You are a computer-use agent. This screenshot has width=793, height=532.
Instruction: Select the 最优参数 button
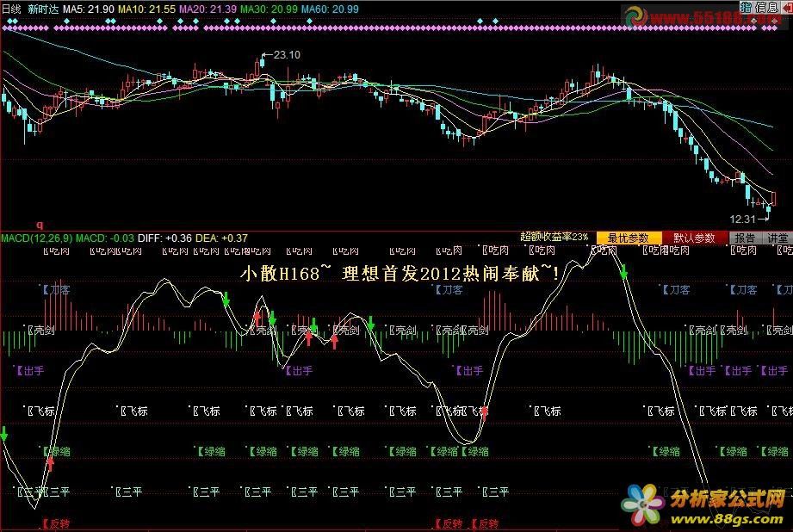(x=629, y=238)
